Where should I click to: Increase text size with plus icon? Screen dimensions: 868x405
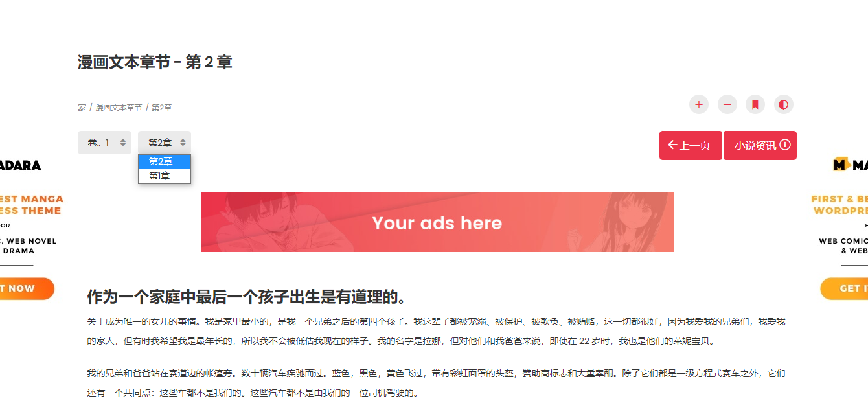pyautogui.click(x=699, y=104)
